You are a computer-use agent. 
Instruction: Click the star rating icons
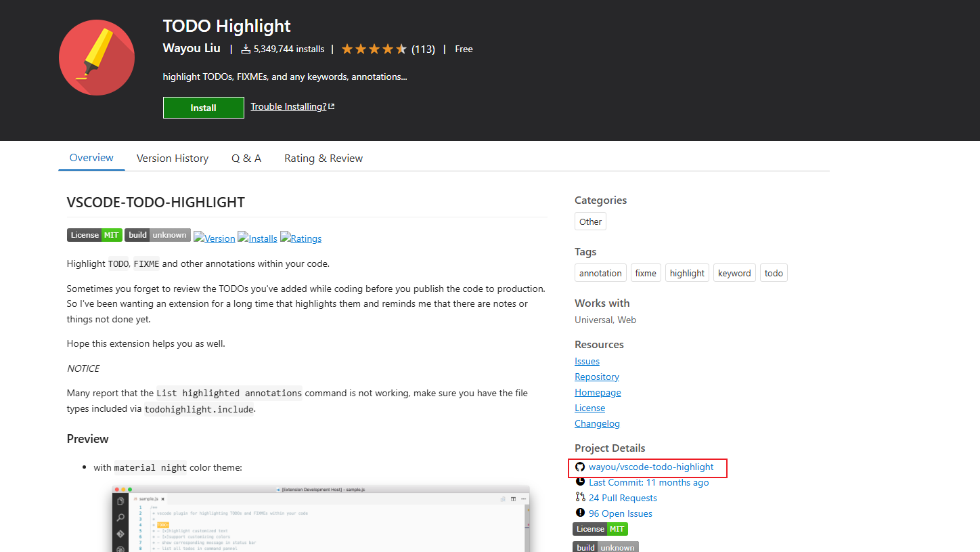pyautogui.click(x=374, y=49)
